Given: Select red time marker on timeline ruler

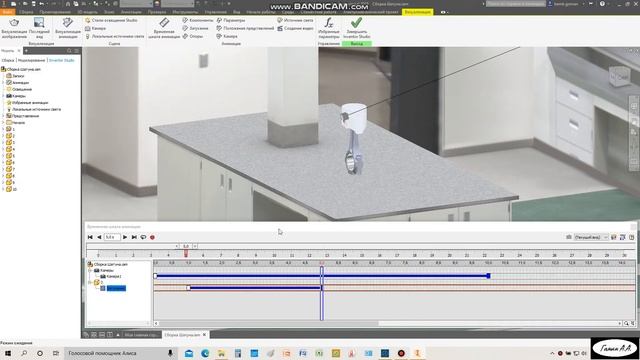Looking at the screenshot, I should [186, 254].
